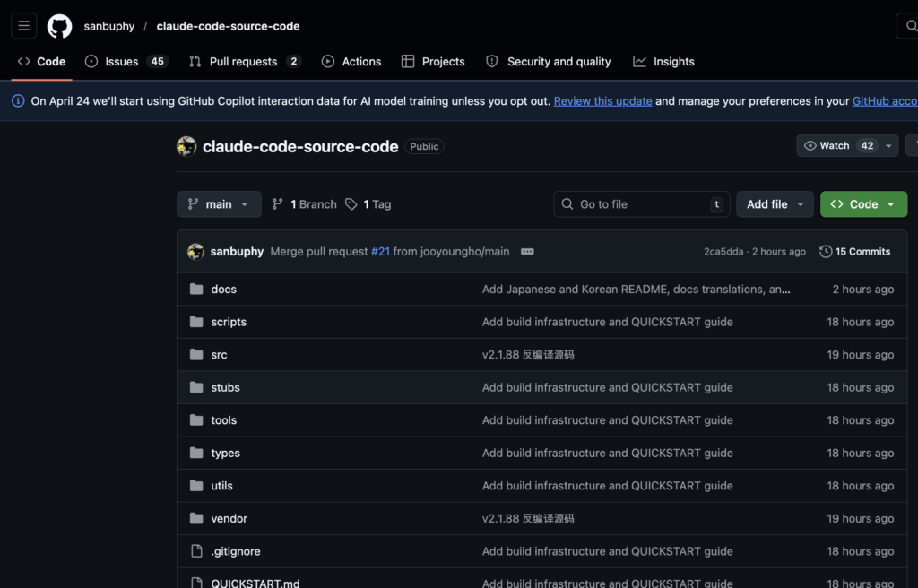Open the green Code dropdown button
The width and height of the screenshot is (918, 588).
pyautogui.click(x=863, y=203)
